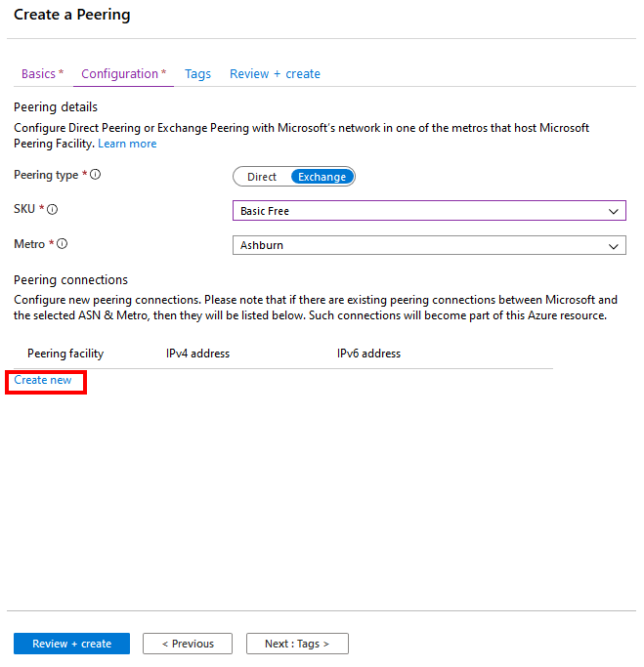
Task: Select Exchange peering type
Action: (322, 177)
